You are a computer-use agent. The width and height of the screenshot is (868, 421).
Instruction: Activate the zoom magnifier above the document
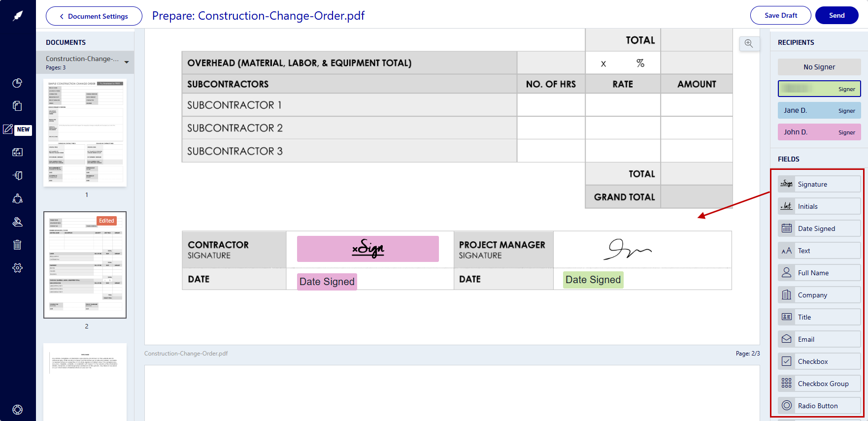pos(749,44)
